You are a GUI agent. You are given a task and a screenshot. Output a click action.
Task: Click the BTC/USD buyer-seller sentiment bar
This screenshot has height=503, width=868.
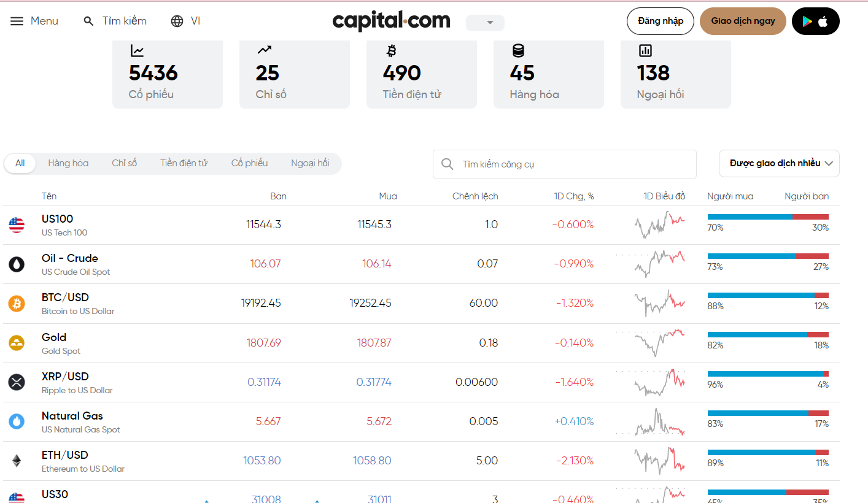pos(768,295)
